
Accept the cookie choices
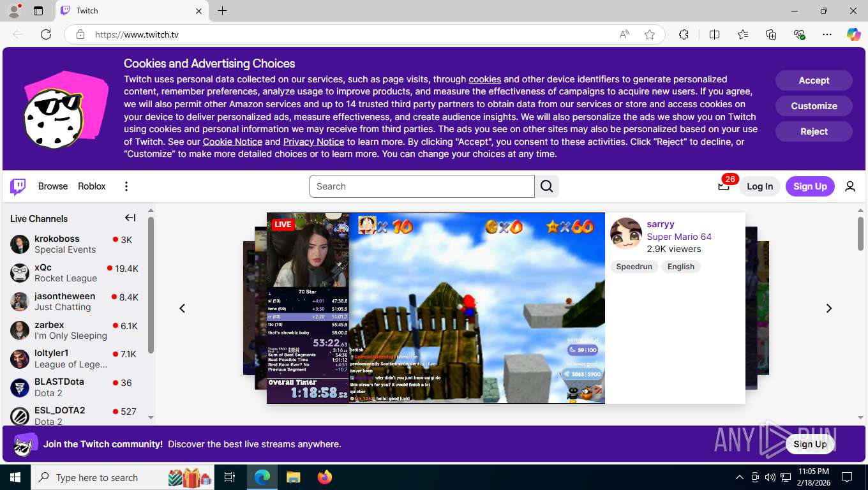point(814,80)
